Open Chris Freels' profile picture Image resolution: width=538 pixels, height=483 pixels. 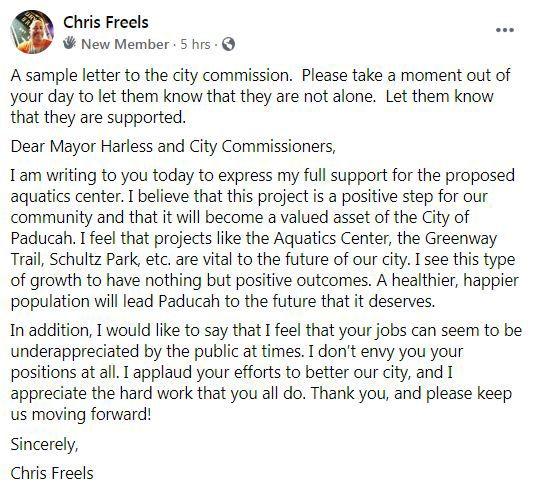32,32
